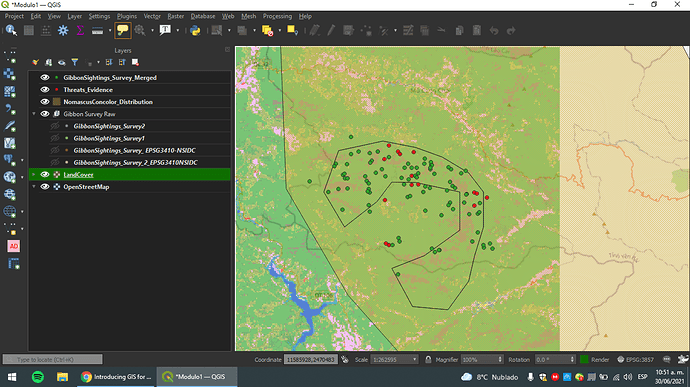Open the Processing menu
Screen dimensions: 690x387
(x=277, y=16)
